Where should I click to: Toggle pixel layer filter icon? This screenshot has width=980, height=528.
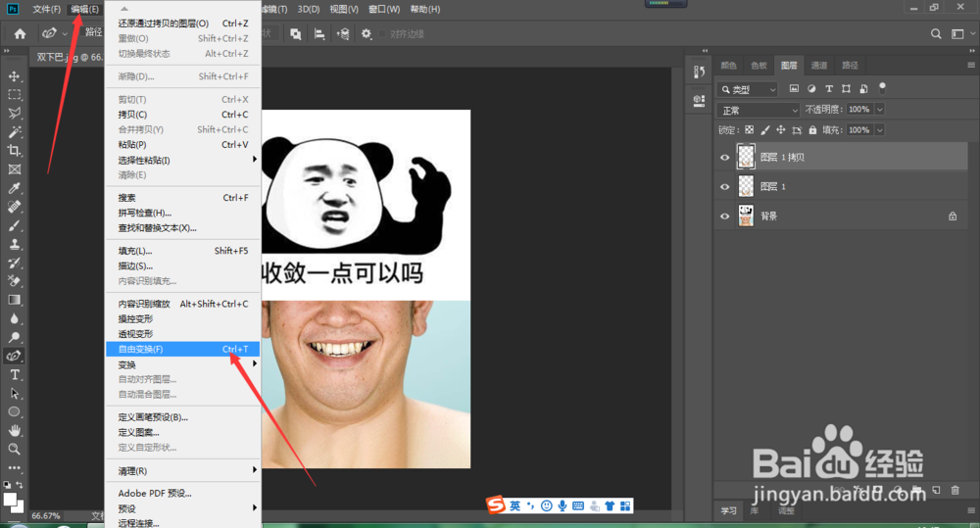pos(794,89)
